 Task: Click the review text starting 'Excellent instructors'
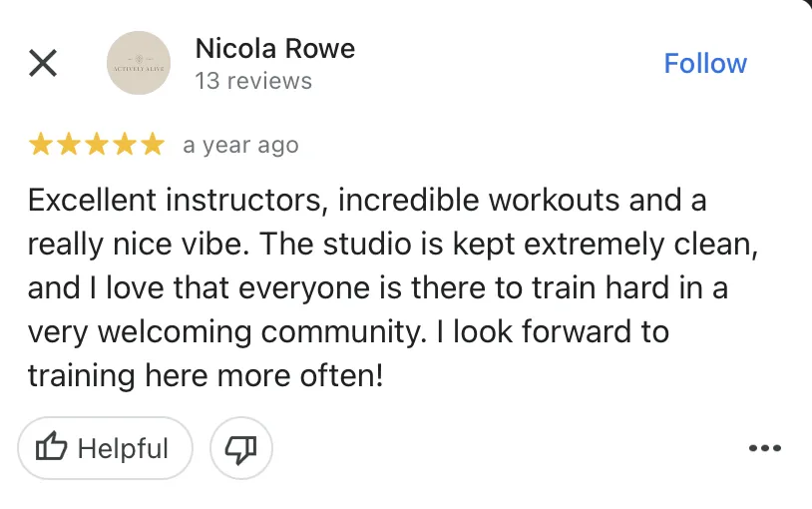[366, 201]
